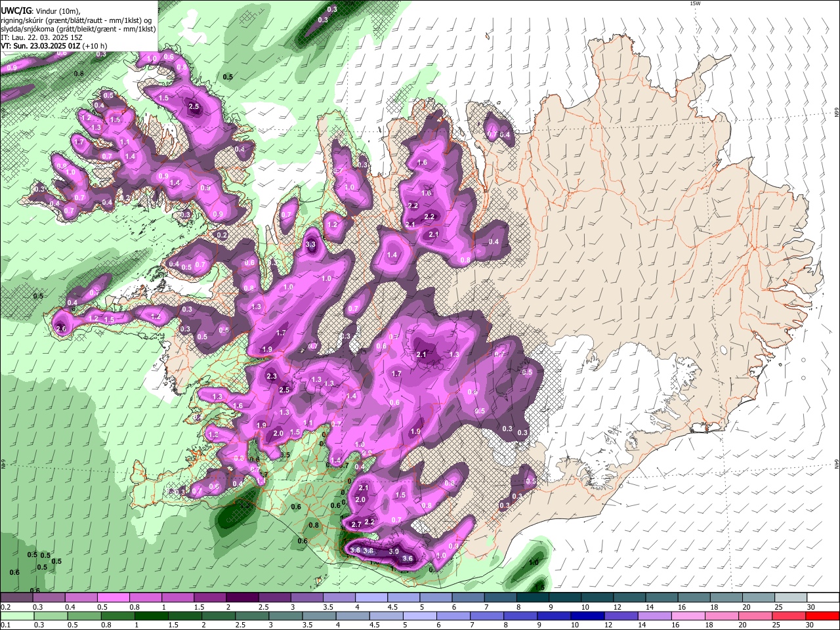The image size is (840, 630).
Task: Click the 'slydda/snjókoma' legend description line
Action: click(x=78, y=29)
